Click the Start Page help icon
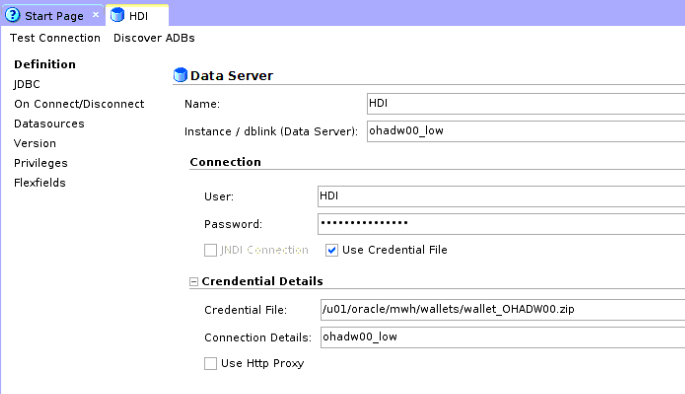 click(13, 15)
